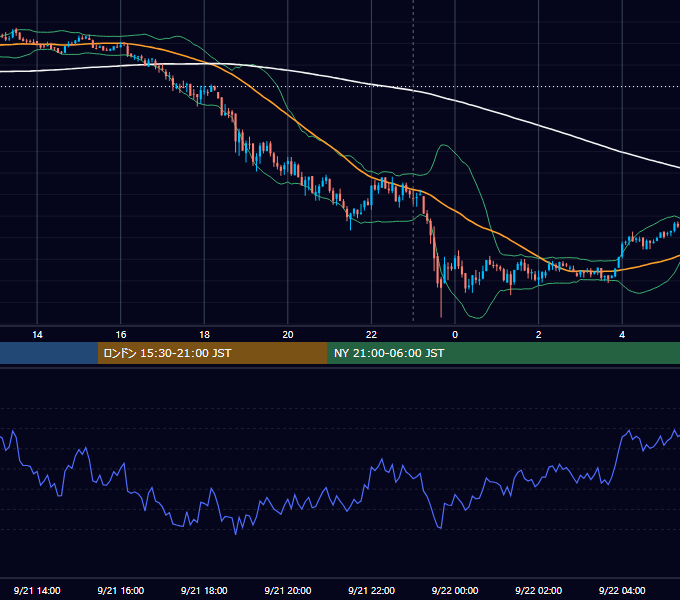
Task: Click the '9/22 04:00' indicator axis label
Action: tap(622, 590)
